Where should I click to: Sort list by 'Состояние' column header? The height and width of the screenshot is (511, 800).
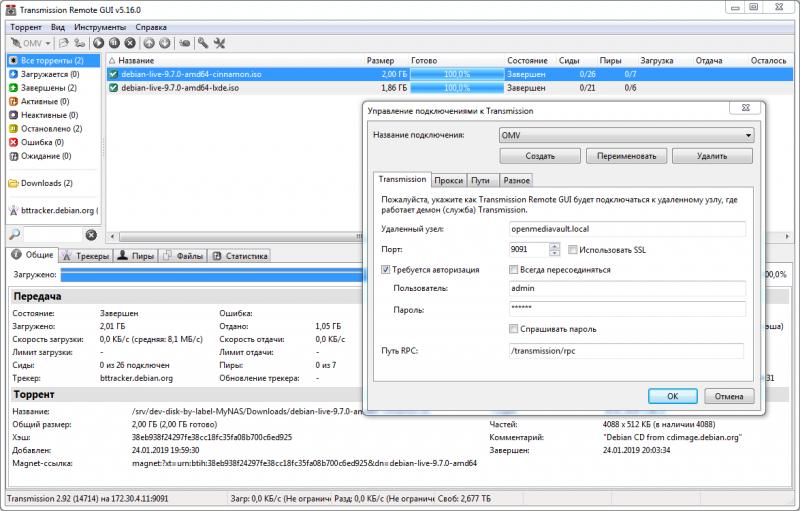530,61
